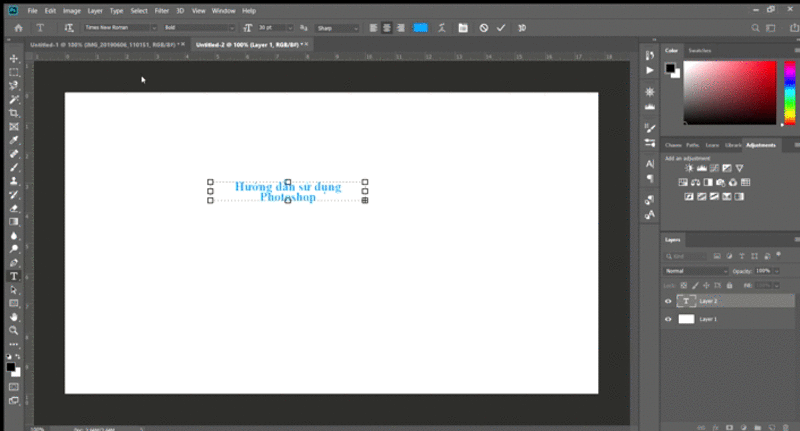Select the Pen tool

coord(14,263)
